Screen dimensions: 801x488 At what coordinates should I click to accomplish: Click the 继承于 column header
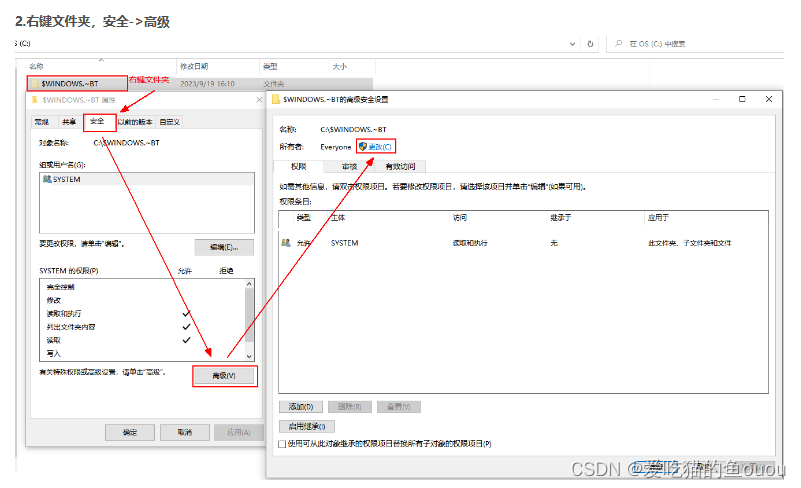(x=560, y=218)
